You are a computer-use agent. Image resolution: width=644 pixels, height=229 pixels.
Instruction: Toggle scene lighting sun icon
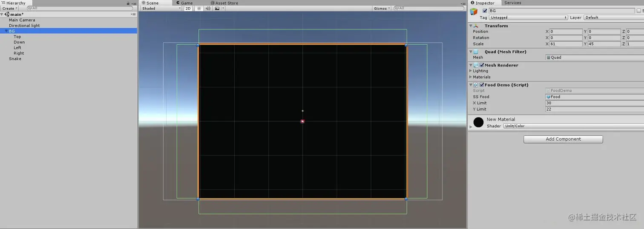pyautogui.click(x=199, y=9)
